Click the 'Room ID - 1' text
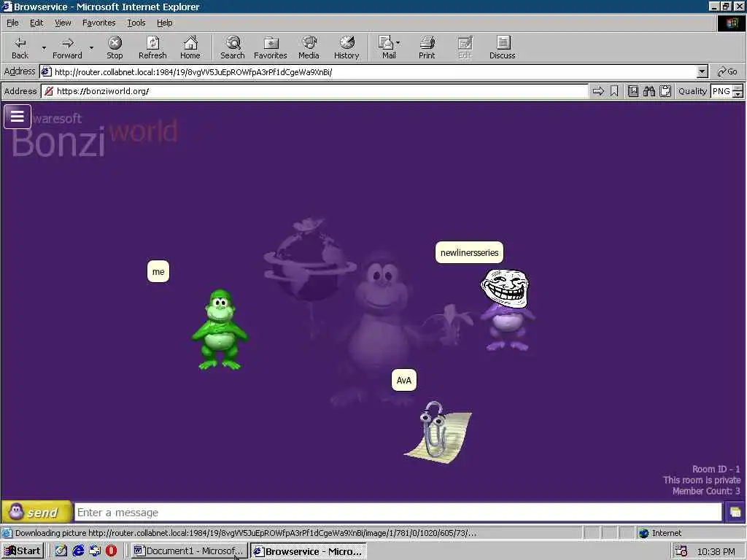 click(x=716, y=469)
